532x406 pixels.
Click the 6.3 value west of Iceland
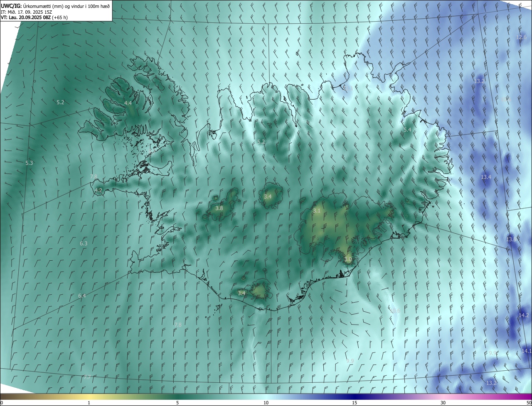(84, 243)
